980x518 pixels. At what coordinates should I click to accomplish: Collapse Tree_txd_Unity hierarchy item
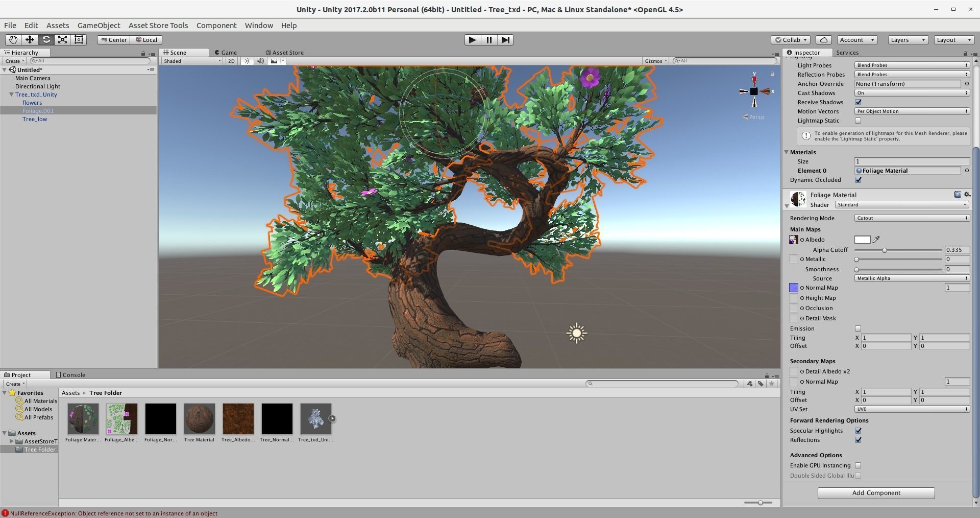(x=11, y=95)
